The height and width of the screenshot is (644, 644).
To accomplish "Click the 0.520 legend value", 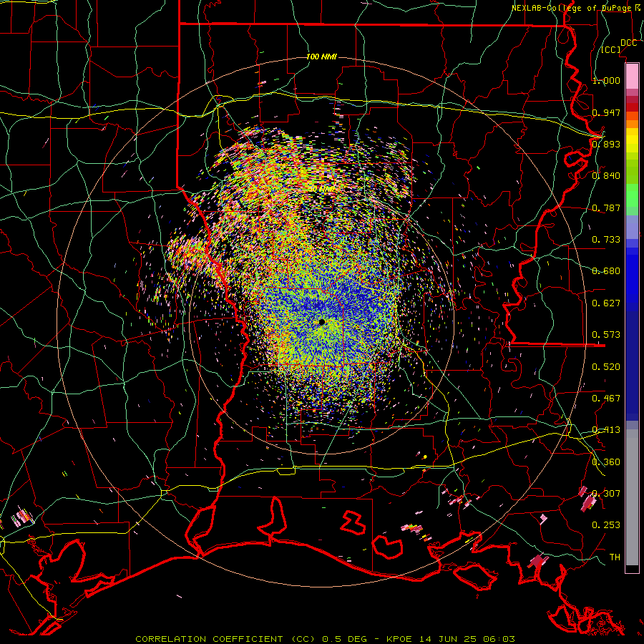I will pyautogui.click(x=606, y=367).
